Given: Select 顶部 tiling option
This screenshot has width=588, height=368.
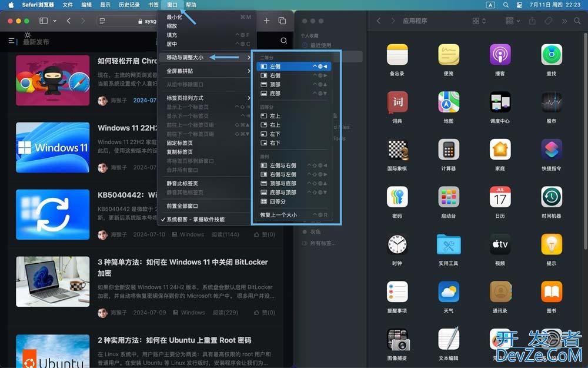Looking at the screenshot, I should [293, 84].
